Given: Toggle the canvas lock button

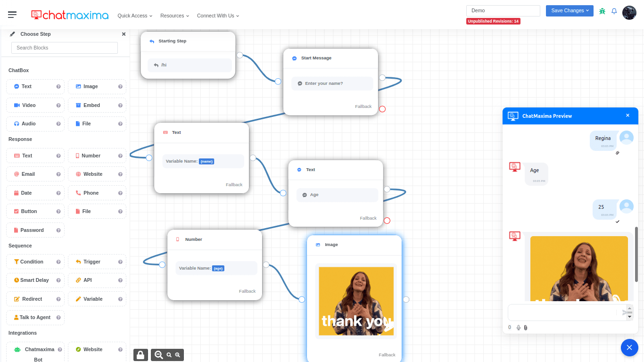Looking at the screenshot, I should pyautogui.click(x=140, y=355).
